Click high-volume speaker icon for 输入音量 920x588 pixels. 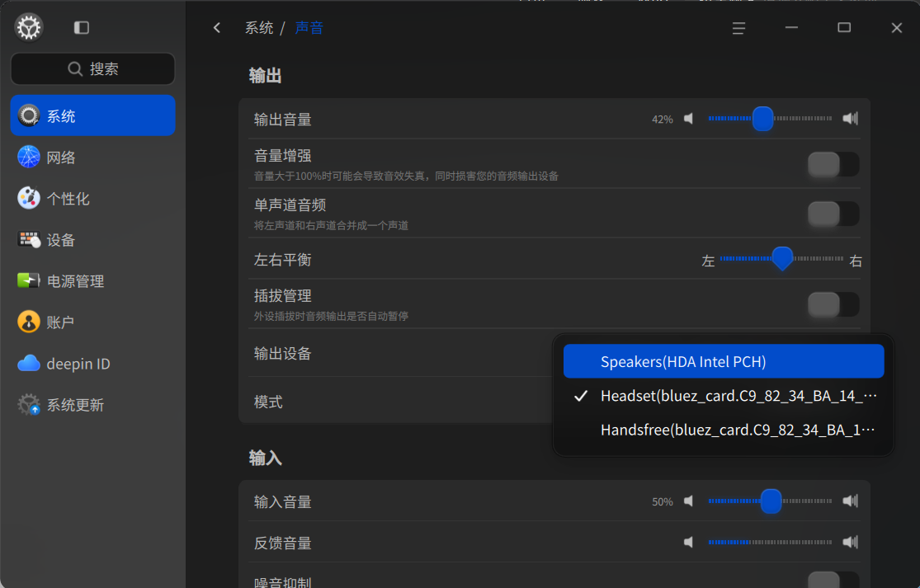pos(850,501)
